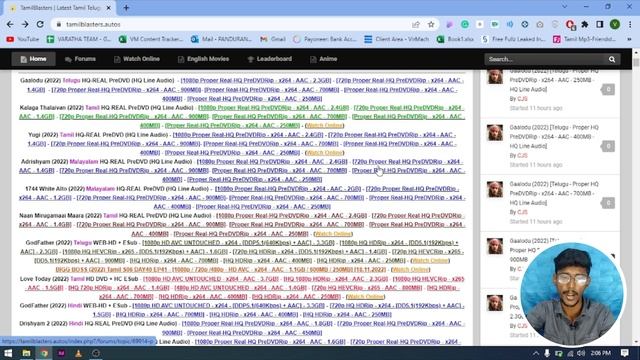Viewport: 640px width, 360px height.
Task: Toggle the Chrome side panel
Action: pyautogui.click(x=600, y=24)
